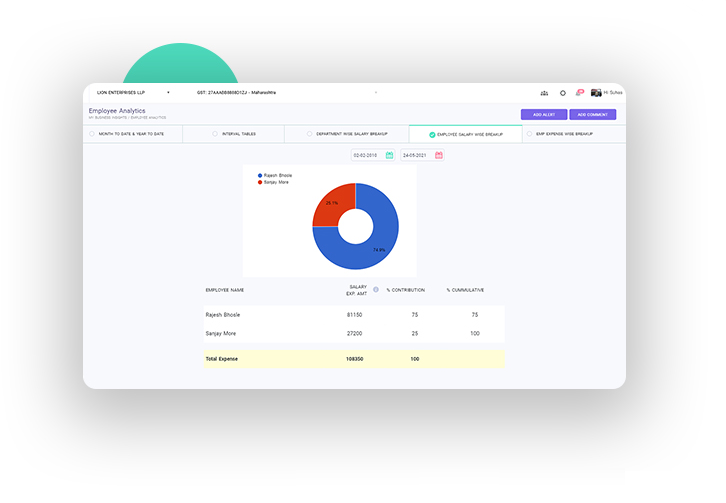Screen dimensions: 726x503
Task: Click the red Sanjay More legend swatch
Action: [x=260, y=182]
